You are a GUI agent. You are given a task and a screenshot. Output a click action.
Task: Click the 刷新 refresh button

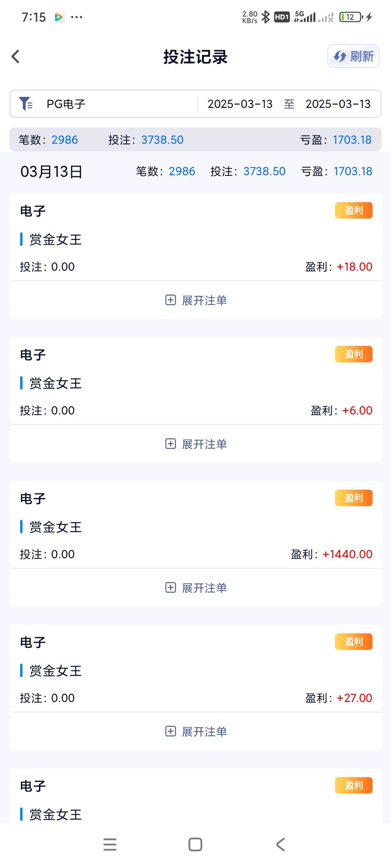(353, 56)
